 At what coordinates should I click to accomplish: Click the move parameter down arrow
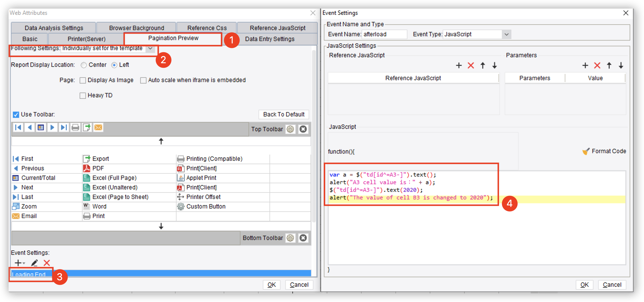621,66
